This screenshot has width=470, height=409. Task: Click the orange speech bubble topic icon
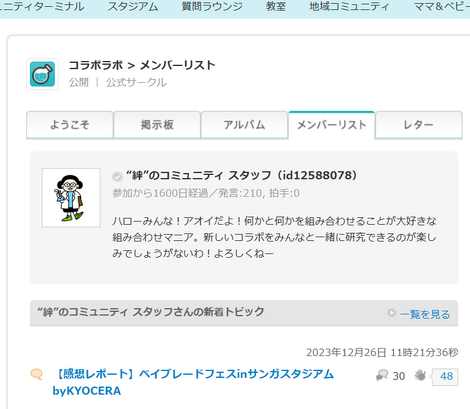click(x=37, y=374)
